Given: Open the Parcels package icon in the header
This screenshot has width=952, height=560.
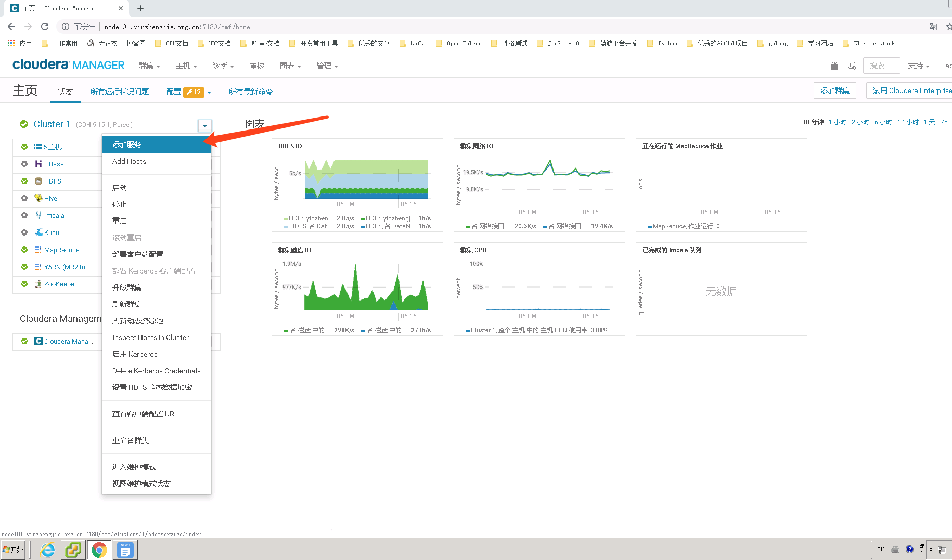Looking at the screenshot, I should [834, 66].
